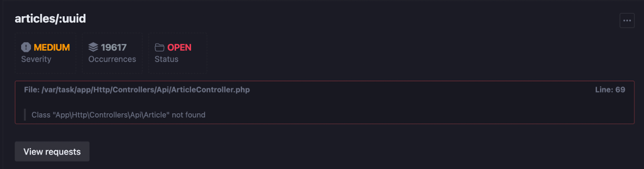Click the ArticleController.php file path
Viewport: 644px width, 169px height.
pyautogui.click(x=146, y=89)
